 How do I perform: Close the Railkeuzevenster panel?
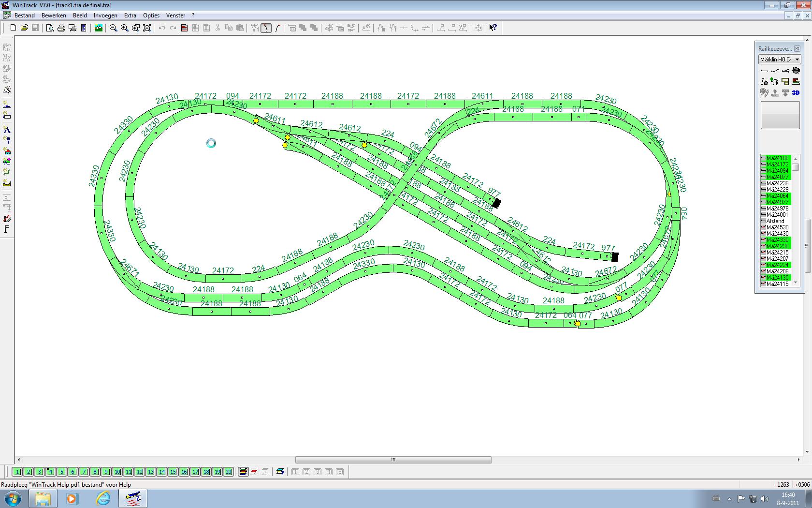tap(797, 49)
